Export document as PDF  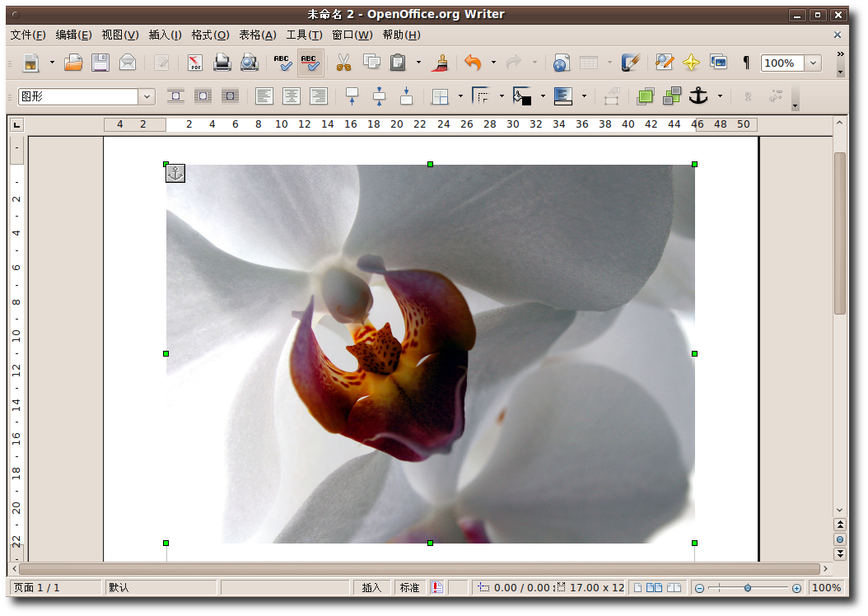click(x=195, y=63)
